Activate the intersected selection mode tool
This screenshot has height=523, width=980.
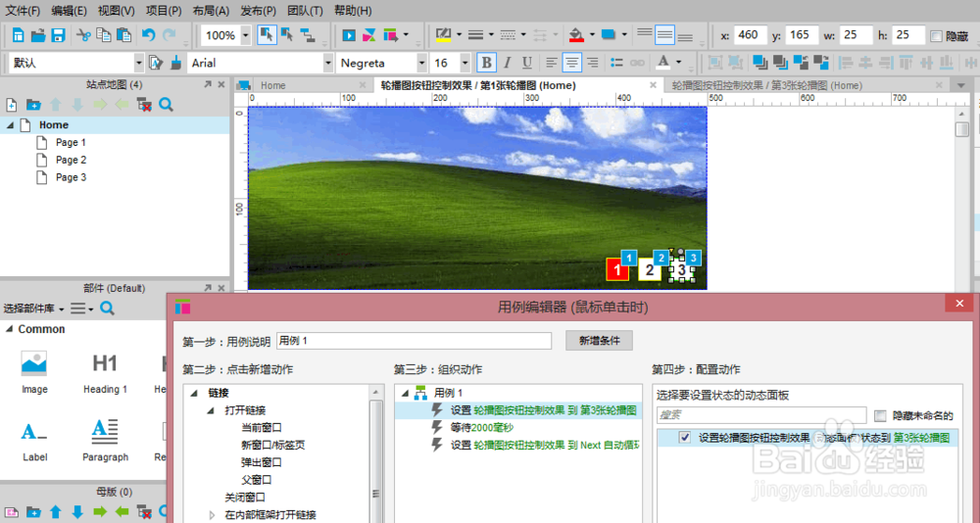point(268,35)
